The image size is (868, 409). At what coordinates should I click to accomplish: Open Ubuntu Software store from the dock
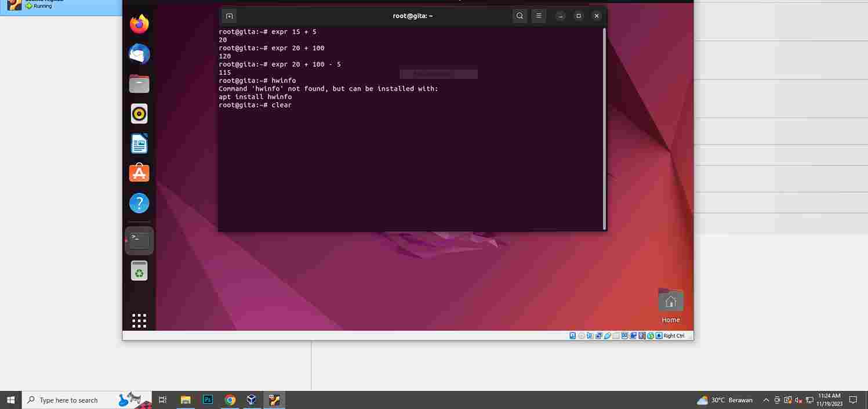pos(139,173)
